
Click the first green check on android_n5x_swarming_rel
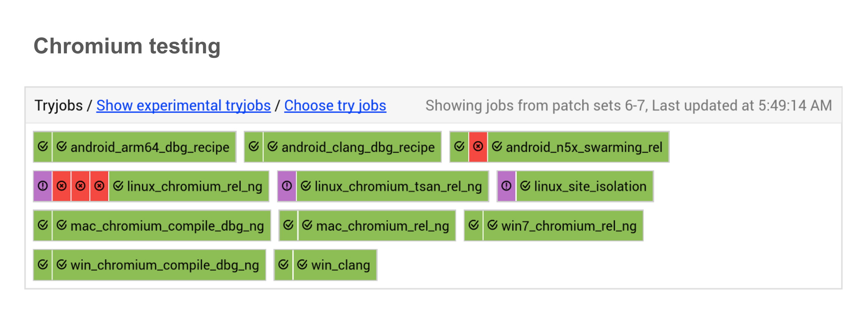[x=459, y=147]
